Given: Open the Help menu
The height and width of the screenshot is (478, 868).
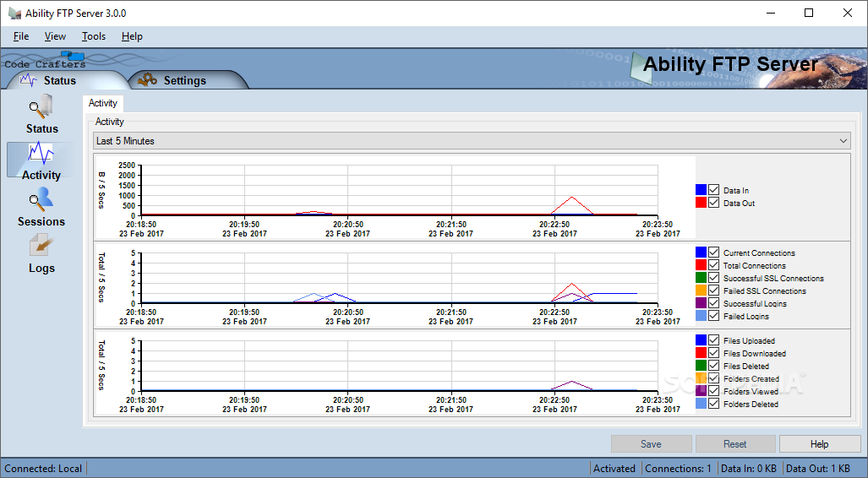Looking at the screenshot, I should 133,36.
